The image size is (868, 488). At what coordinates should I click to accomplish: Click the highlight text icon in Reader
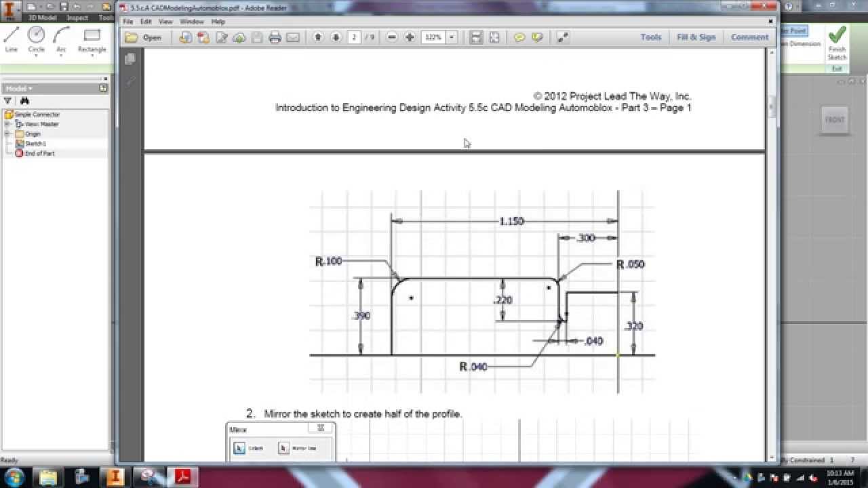point(537,37)
